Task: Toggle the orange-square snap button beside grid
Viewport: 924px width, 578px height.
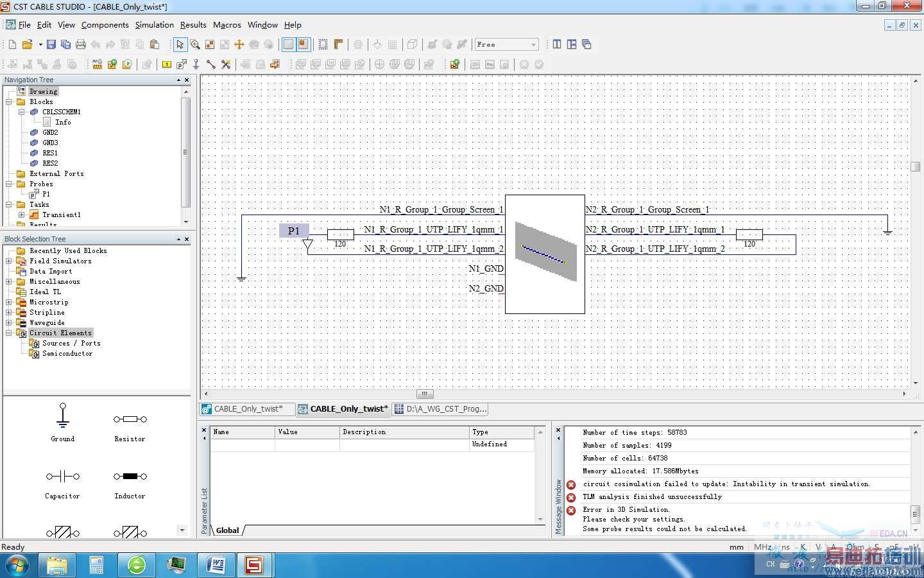Action: click(303, 44)
